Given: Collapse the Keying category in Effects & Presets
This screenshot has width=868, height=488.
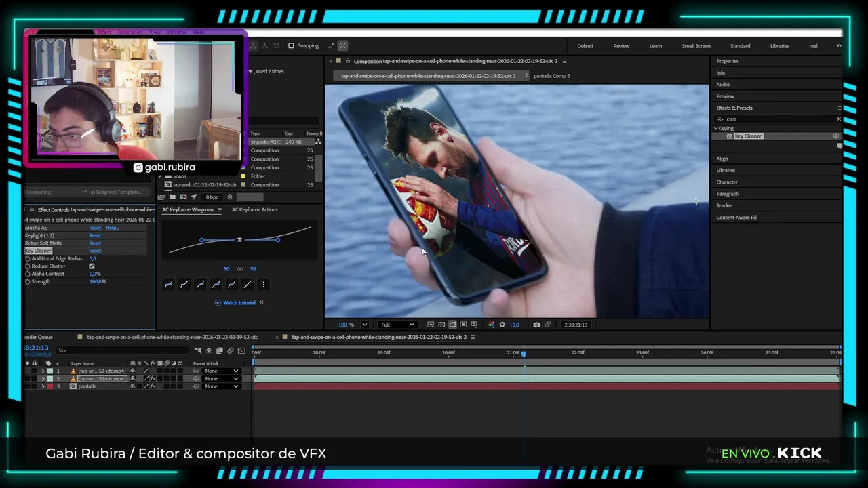Looking at the screenshot, I should point(715,128).
